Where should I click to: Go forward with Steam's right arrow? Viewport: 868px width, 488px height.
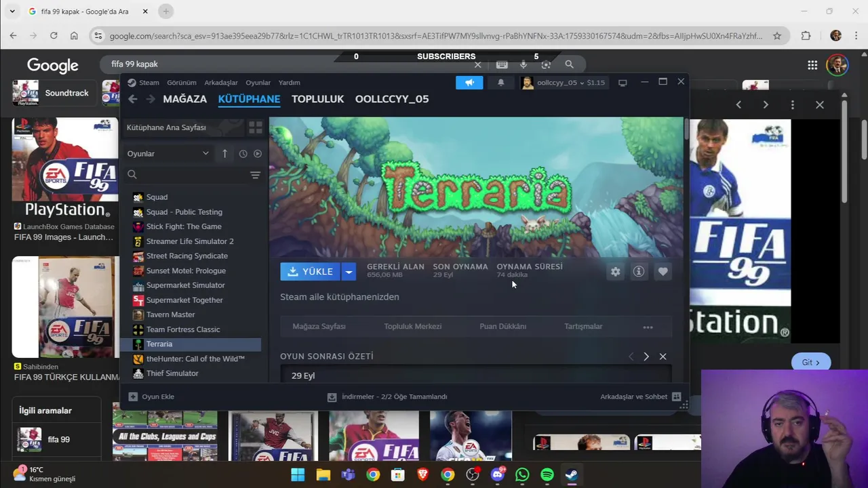coord(151,99)
